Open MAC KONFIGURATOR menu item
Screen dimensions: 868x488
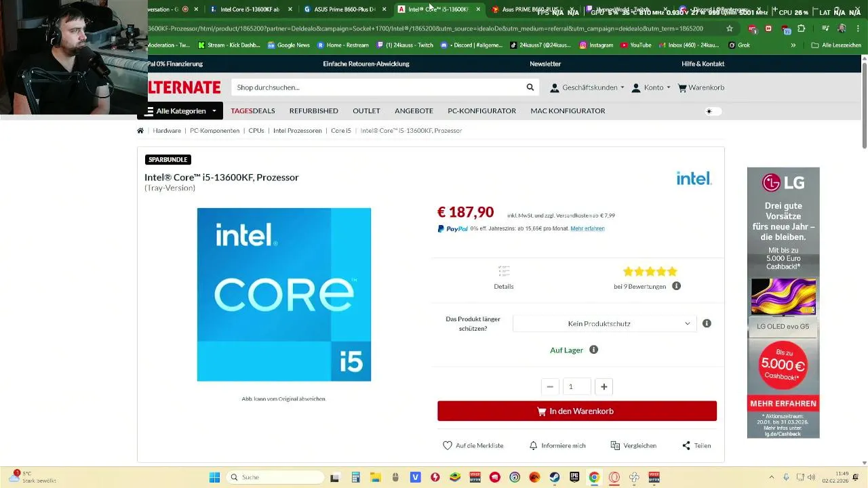568,110
